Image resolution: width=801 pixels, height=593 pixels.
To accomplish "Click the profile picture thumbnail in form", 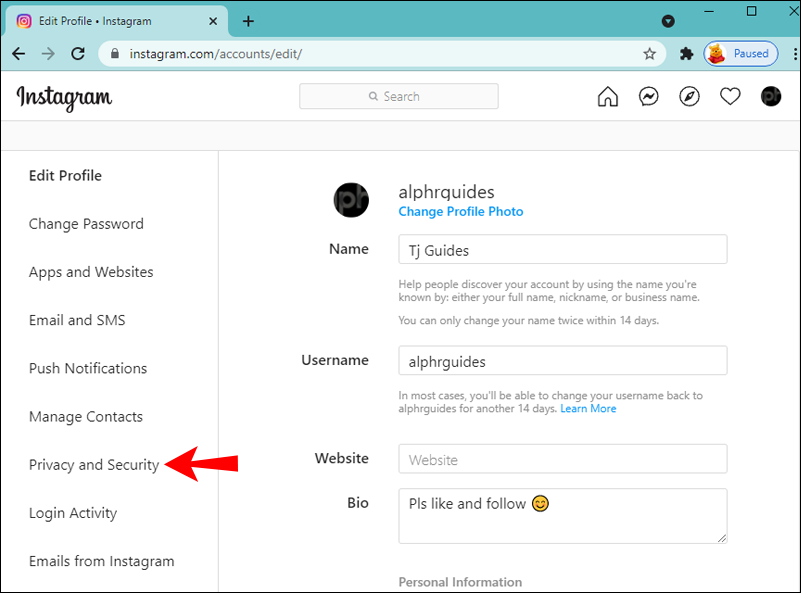I will tap(351, 200).
